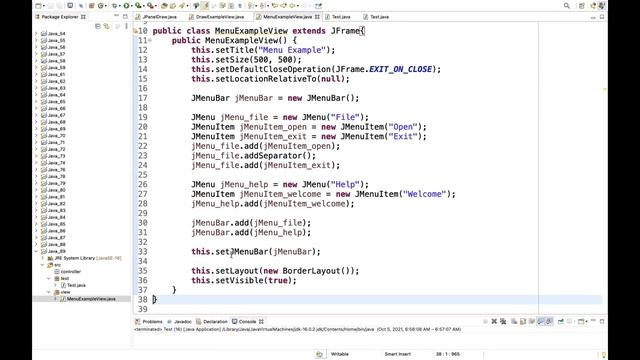Collapse the src folder node

pyautogui.click(x=42, y=265)
